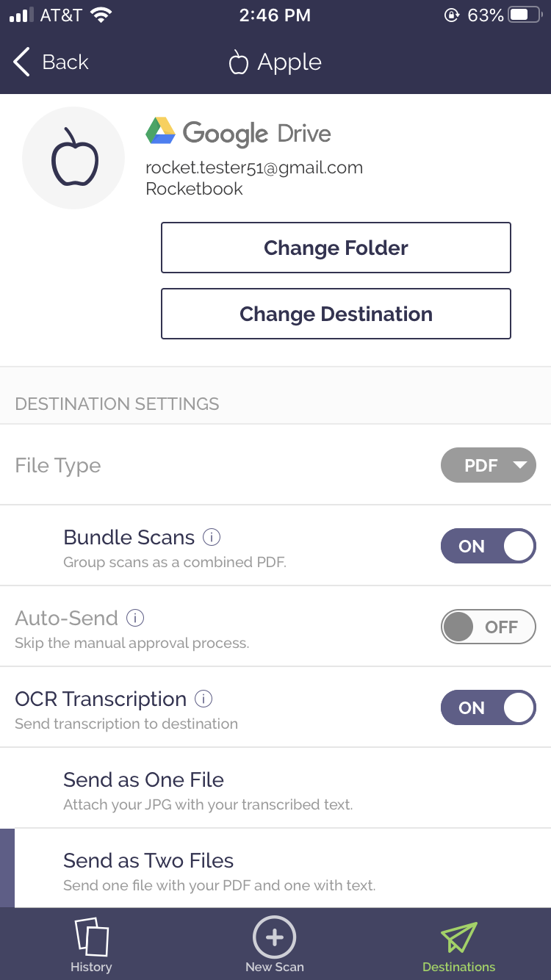Open info icon beside Auto-Send

coord(135,619)
